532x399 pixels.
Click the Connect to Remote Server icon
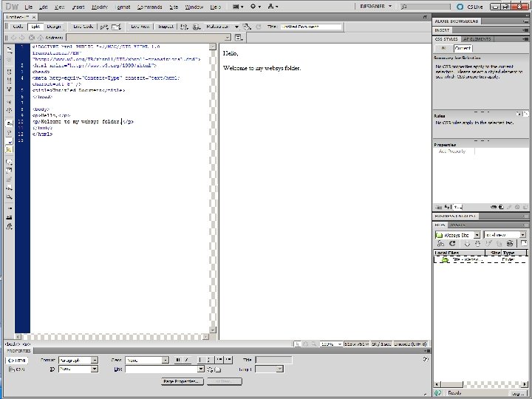(440, 244)
